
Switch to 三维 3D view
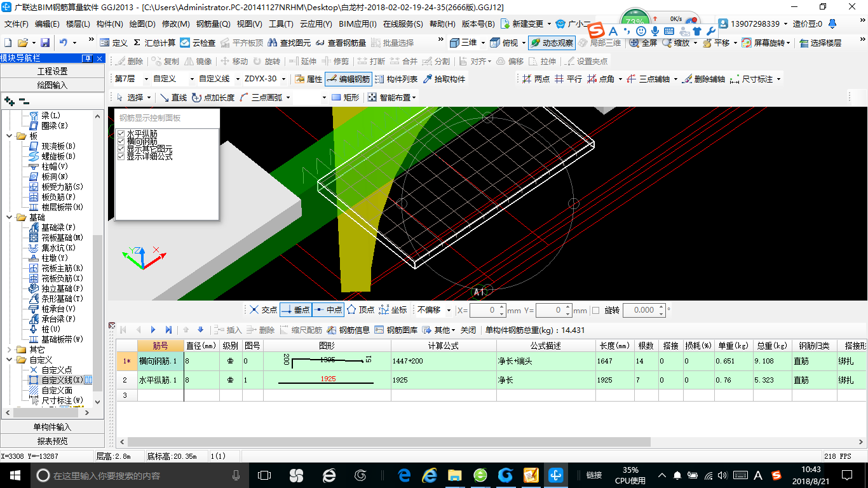click(463, 43)
